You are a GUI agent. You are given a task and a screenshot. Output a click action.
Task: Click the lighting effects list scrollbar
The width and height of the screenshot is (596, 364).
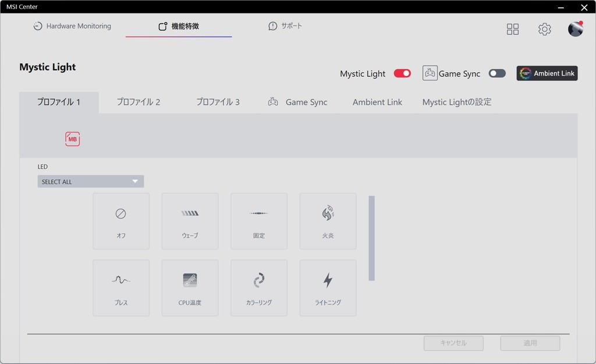pos(371,238)
